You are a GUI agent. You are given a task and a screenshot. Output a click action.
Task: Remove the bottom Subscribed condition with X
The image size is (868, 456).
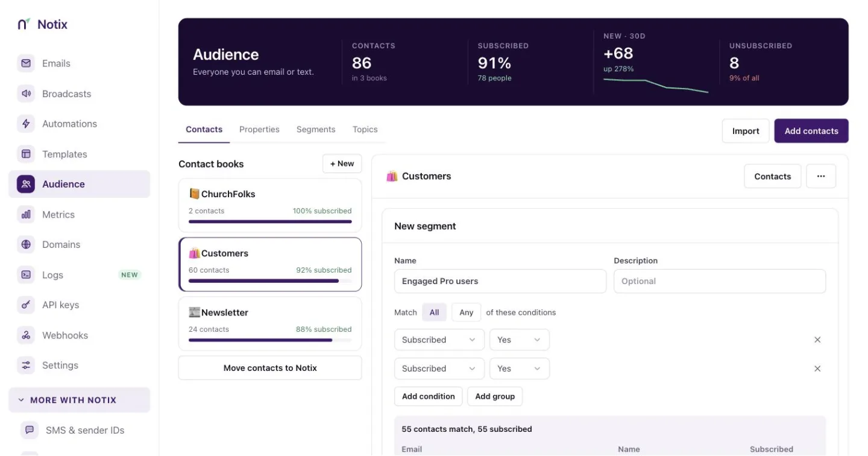(x=817, y=369)
